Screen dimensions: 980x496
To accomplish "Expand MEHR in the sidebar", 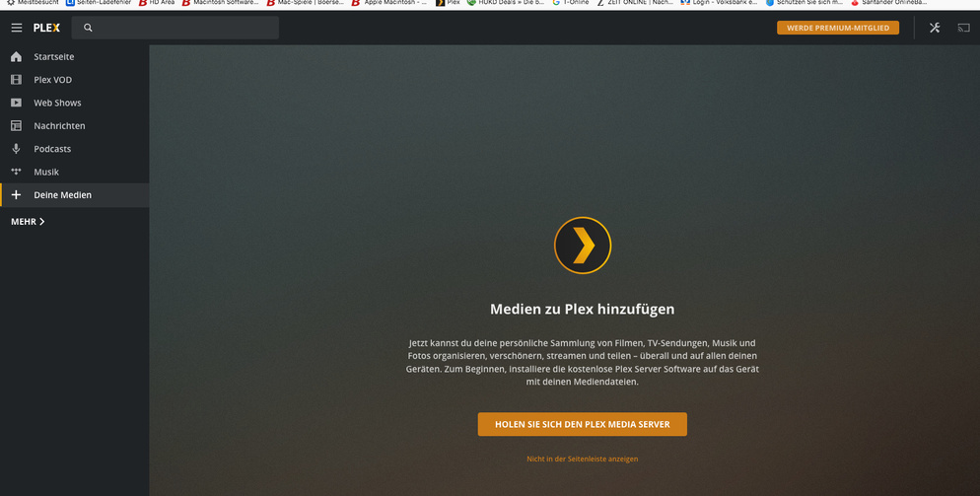I will coord(29,222).
